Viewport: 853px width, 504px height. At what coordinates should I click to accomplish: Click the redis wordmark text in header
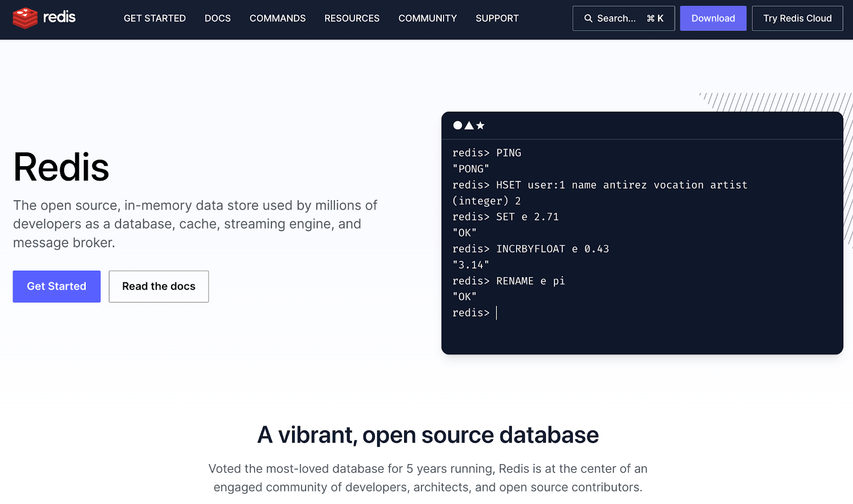59,17
